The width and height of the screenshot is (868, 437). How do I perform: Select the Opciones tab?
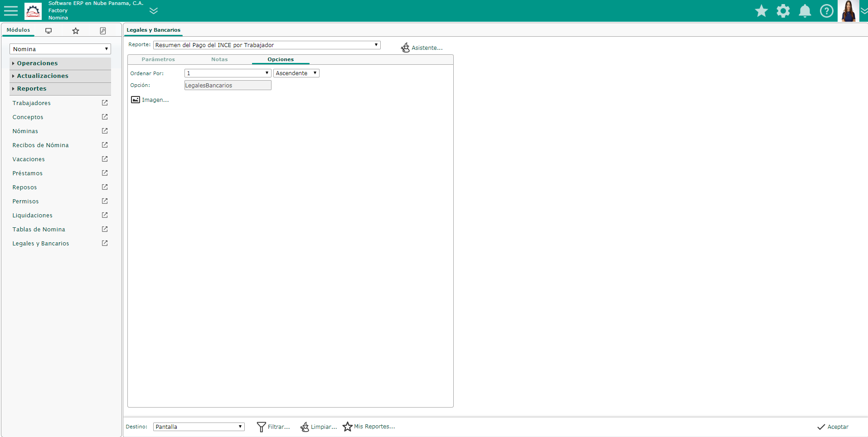coord(281,59)
